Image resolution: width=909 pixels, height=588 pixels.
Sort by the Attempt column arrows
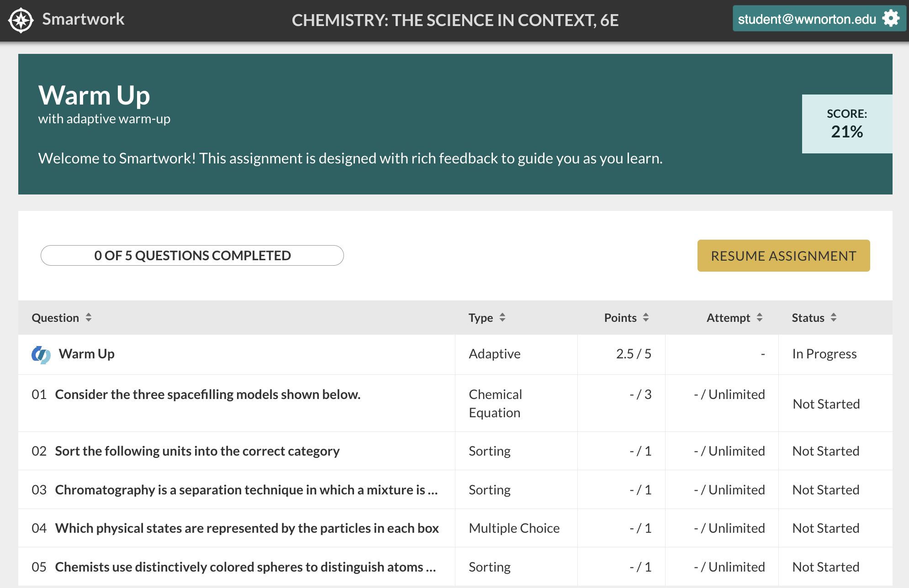[760, 317]
